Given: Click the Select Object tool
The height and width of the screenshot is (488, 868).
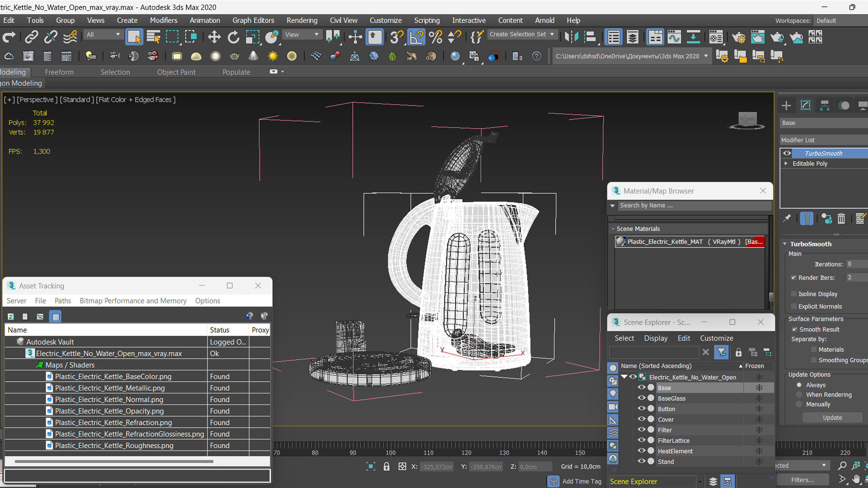Looking at the screenshot, I should coord(134,37).
